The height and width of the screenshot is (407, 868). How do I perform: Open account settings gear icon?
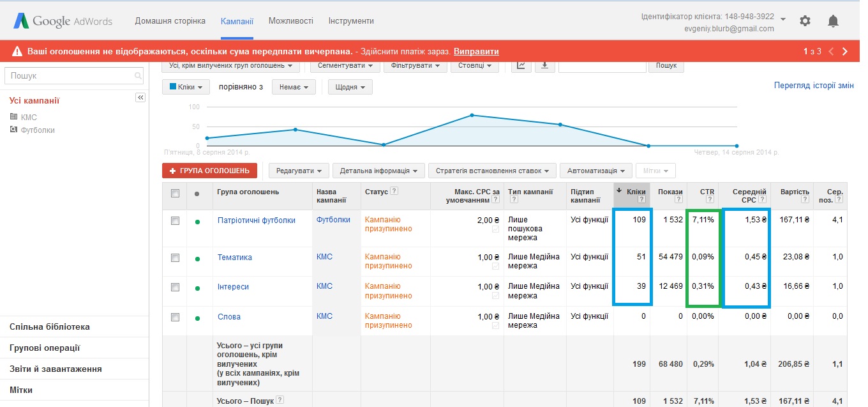coord(805,21)
